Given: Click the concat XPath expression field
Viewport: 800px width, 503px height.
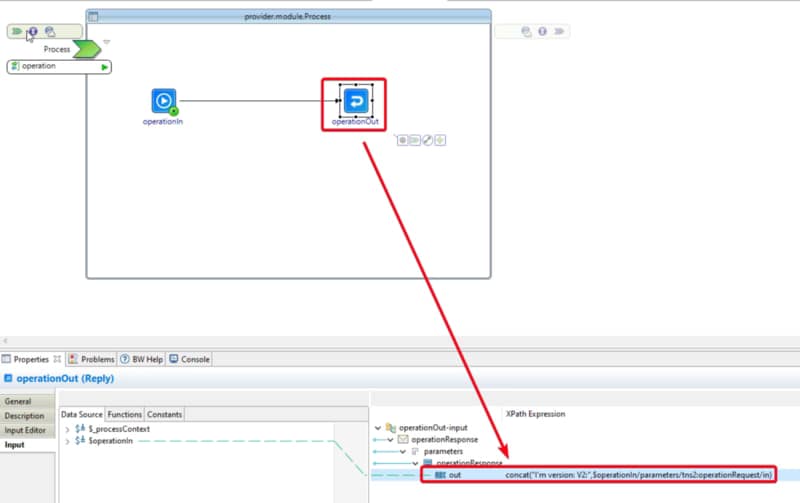Looking at the screenshot, I should click(x=638, y=474).
